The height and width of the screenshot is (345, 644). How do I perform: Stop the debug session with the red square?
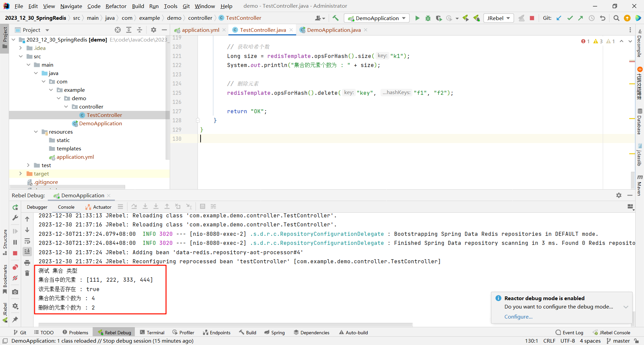(x=15, y=253)
